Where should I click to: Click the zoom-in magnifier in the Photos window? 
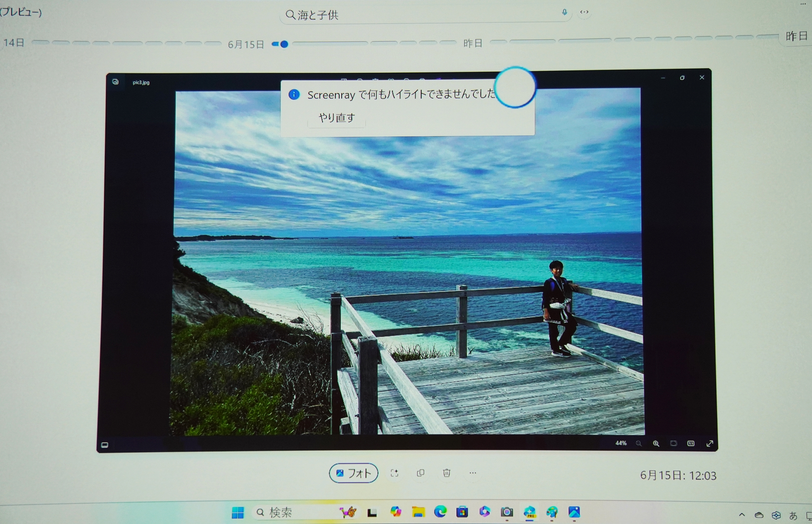(656, 444)
